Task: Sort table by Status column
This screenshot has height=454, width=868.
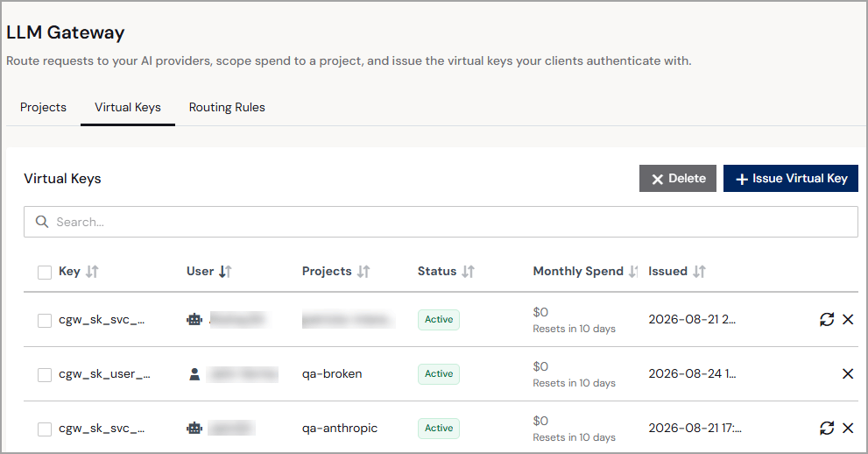Action: coord(469,272)
